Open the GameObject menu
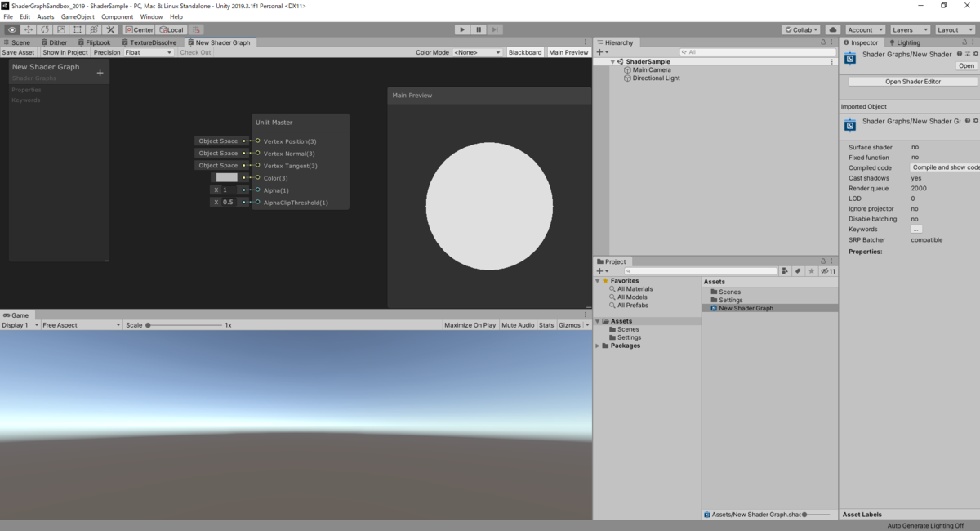 point(78,16)
